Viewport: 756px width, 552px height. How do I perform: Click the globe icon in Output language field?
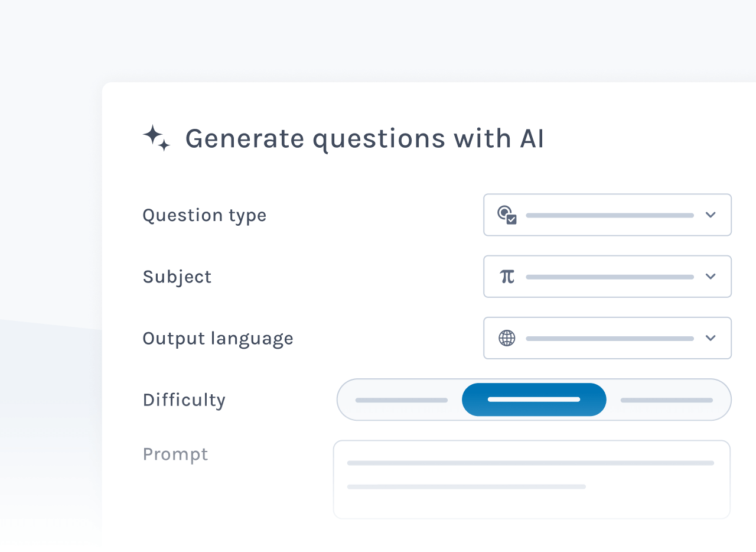[x=507, y=338]
